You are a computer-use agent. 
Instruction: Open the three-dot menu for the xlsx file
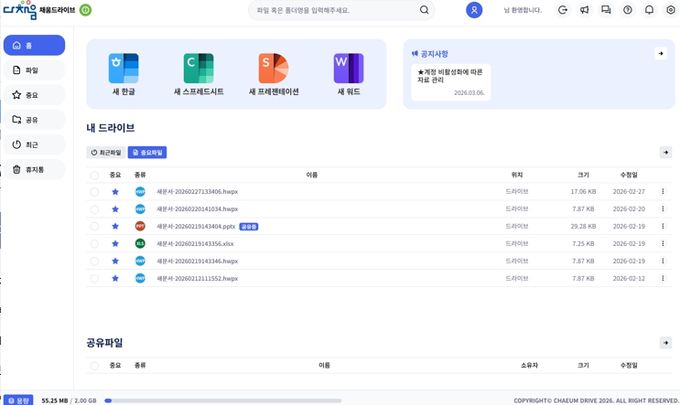tap(662, 243)
